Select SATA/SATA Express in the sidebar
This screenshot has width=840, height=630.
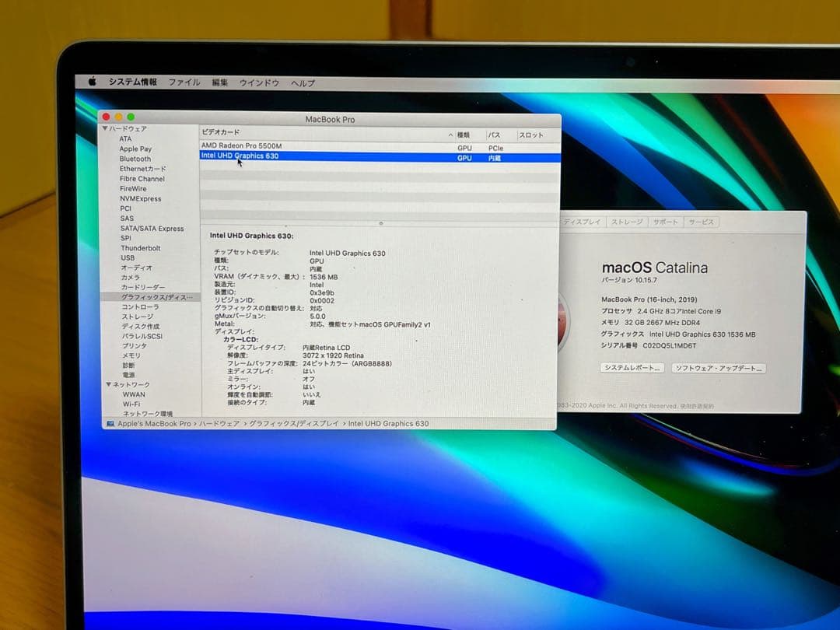(152, 228)
